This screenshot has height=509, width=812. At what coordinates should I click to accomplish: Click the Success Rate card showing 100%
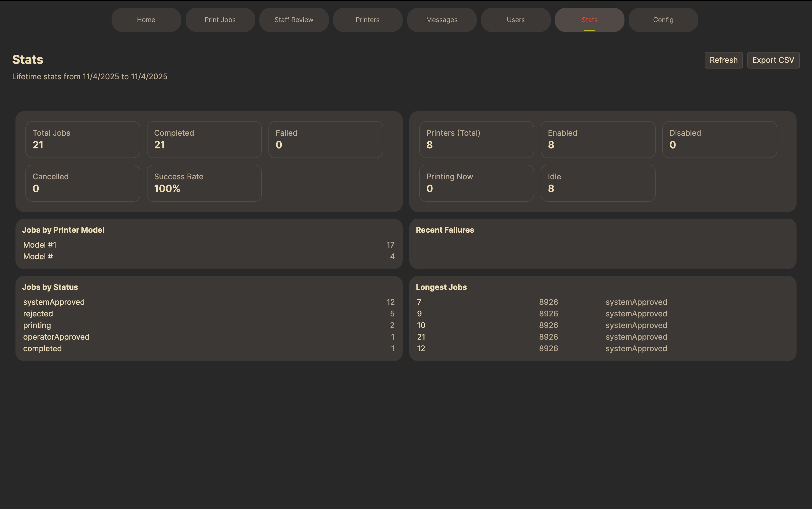pyautogui.click(x=204, y=183)
